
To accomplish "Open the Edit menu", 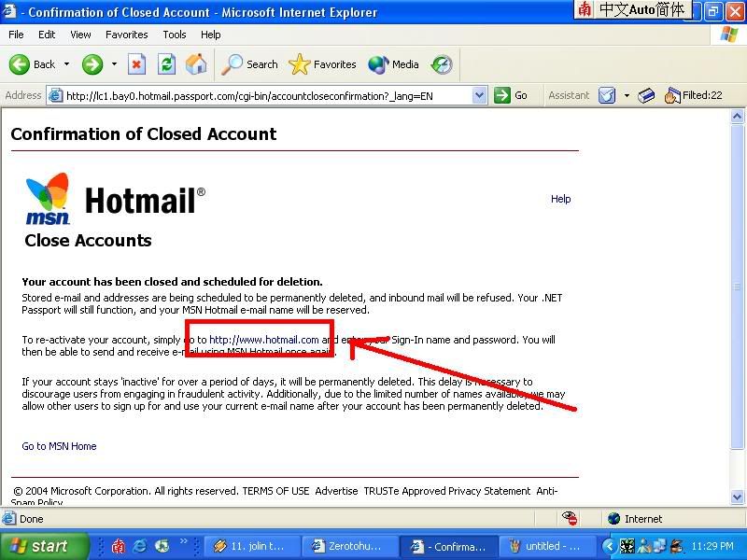I will coord(47,35).
